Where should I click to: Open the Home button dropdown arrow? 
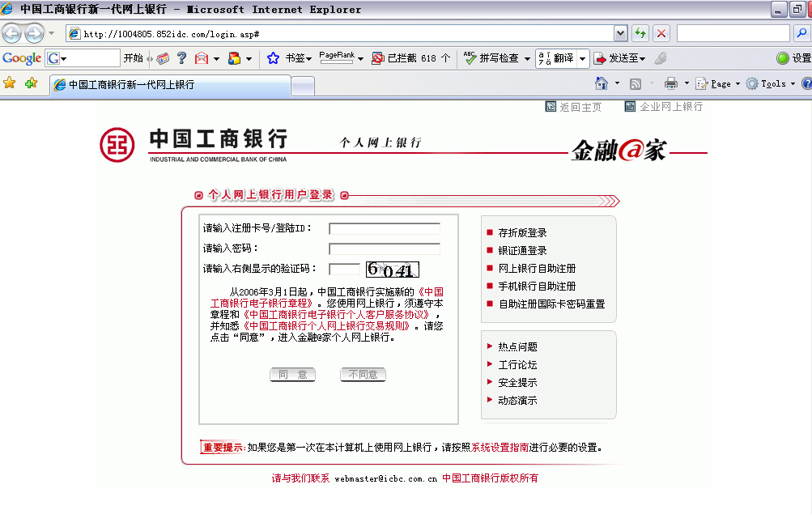click(x=617, y=83)
